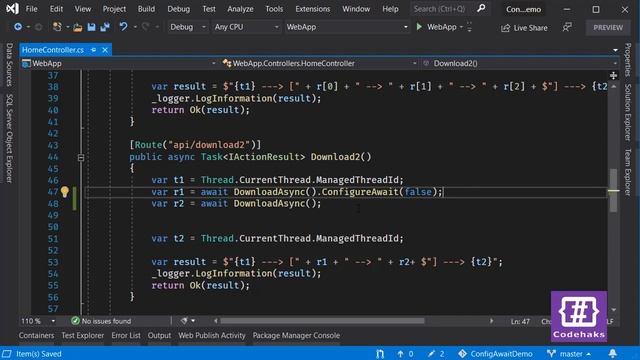Open the Solution Explorer side tab
This screenshot has height=360, width=640.
pos(628,112)
